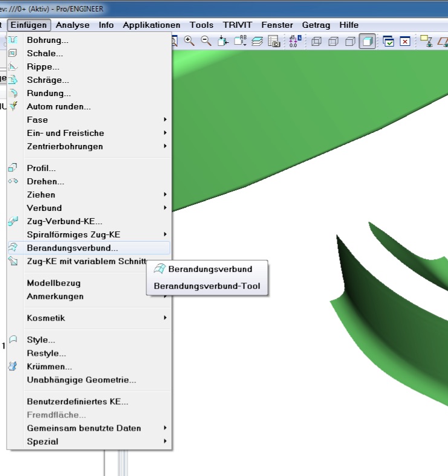Open the Getrag menu

pos(316,25)
